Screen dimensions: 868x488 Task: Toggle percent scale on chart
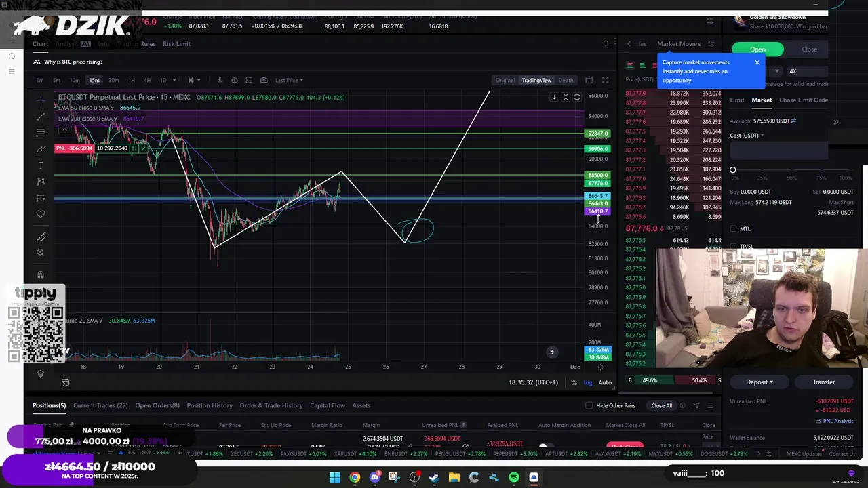point(574,382)
